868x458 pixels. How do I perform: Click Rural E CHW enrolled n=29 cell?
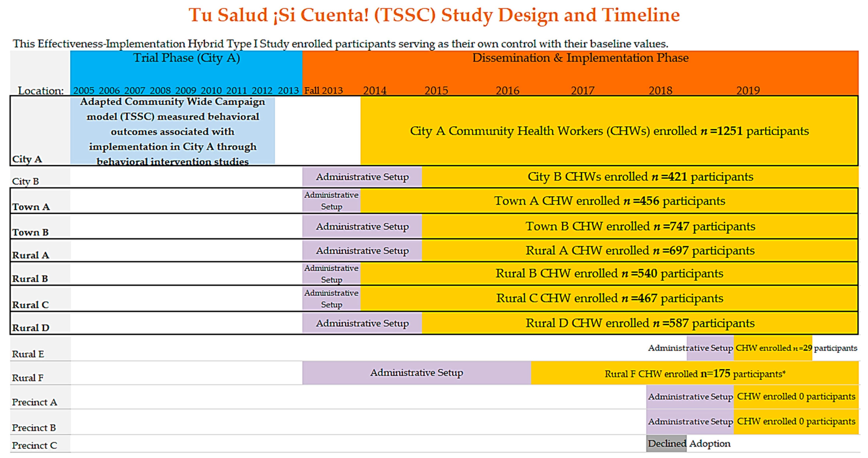point(773,348)
